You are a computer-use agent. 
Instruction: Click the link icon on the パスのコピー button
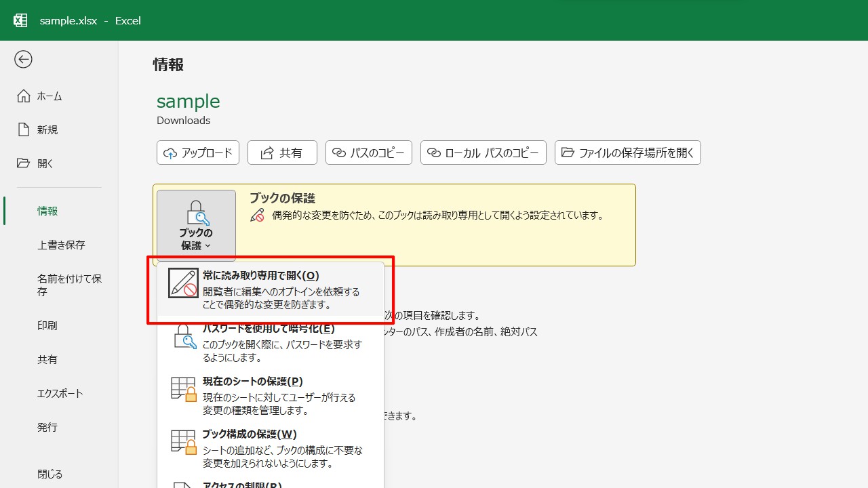pyautogui.click(x=339, y=152)
